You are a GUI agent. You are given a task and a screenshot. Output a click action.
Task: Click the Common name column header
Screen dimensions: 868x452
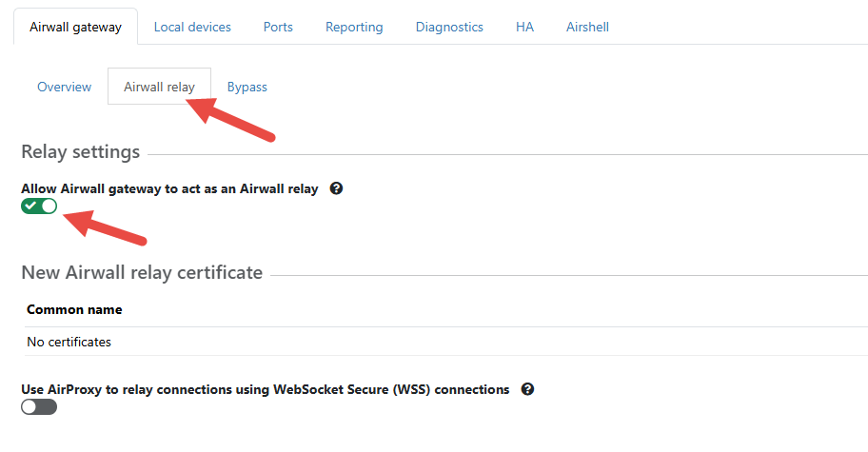click(74, 309)
